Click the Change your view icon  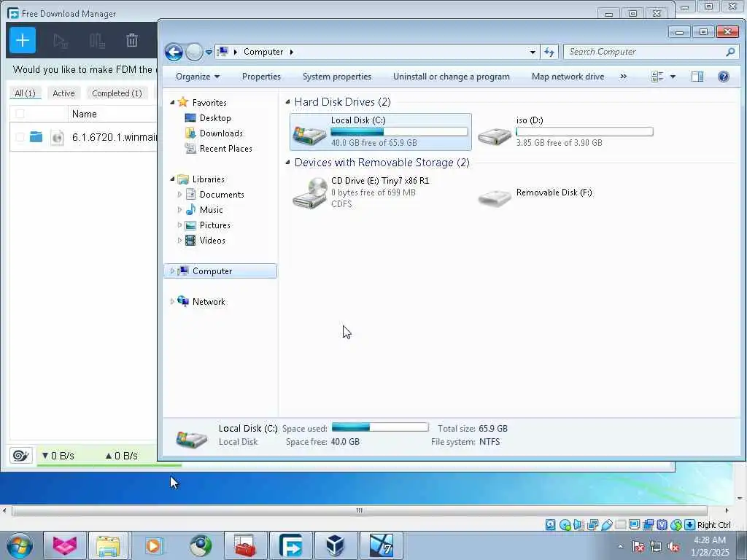click(x=657, y=77)
